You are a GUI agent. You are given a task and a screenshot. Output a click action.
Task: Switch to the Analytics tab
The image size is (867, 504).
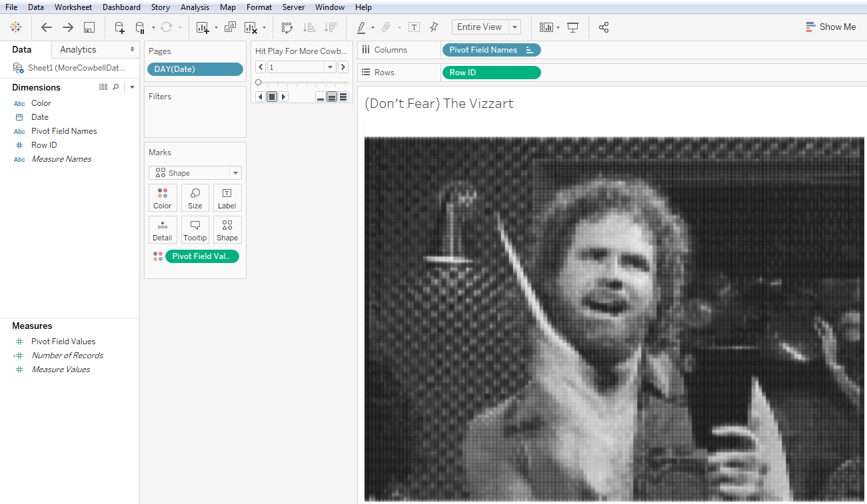coord(78,49)
